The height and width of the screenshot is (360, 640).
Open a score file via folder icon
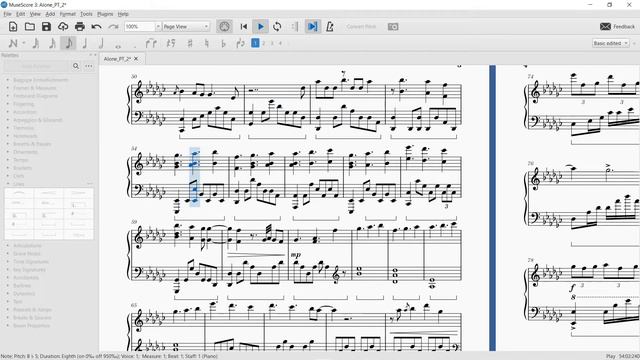(x=29, y=27)
